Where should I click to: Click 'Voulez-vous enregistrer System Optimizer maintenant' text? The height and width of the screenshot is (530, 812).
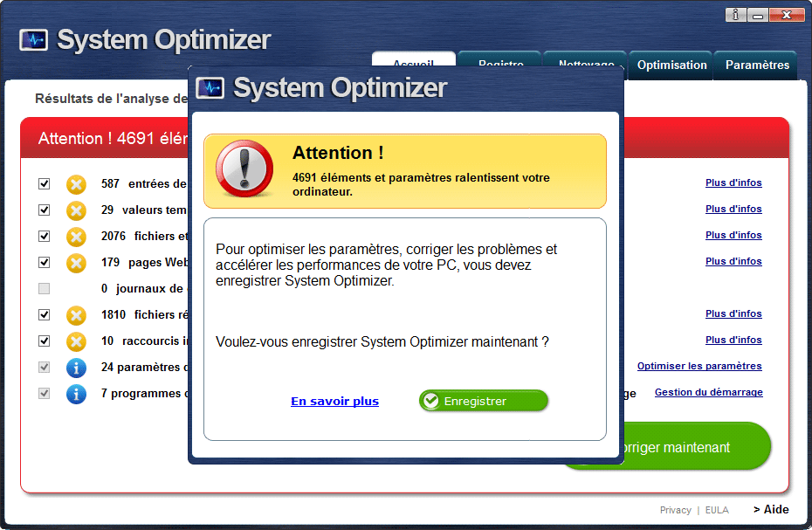coord(382,342)
